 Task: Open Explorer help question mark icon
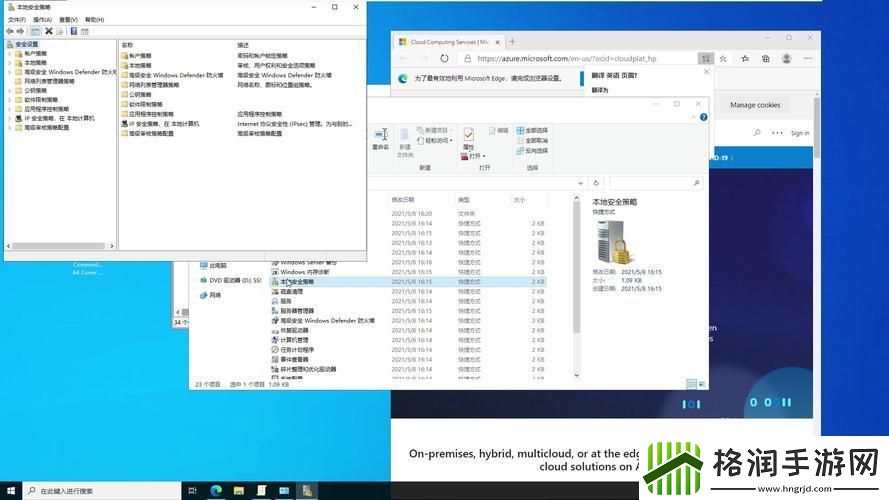pyautogui.click(x=704, y=117)
